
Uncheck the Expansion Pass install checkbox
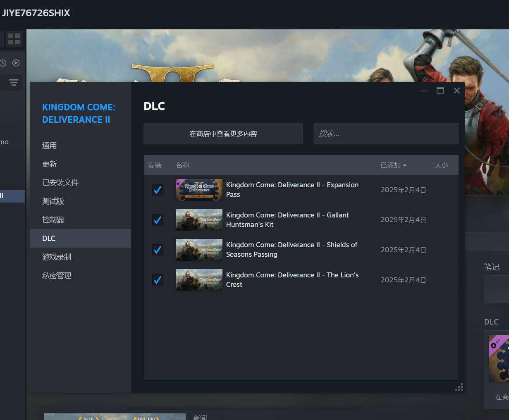(158, 190)
